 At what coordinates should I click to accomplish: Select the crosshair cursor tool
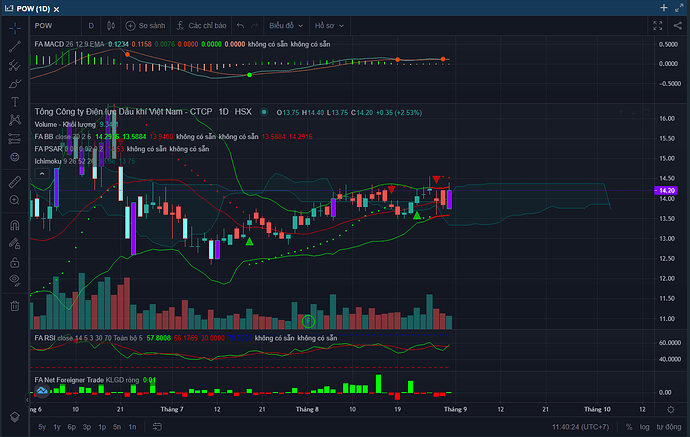point(15,27)
